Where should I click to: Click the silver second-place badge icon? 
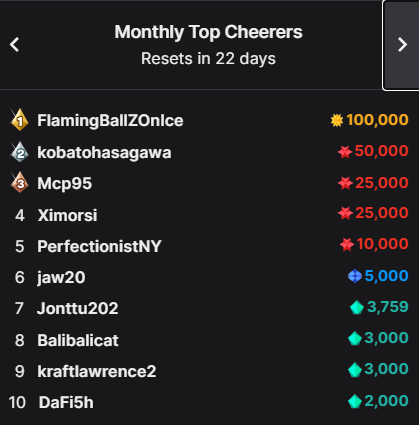[20, 152]
